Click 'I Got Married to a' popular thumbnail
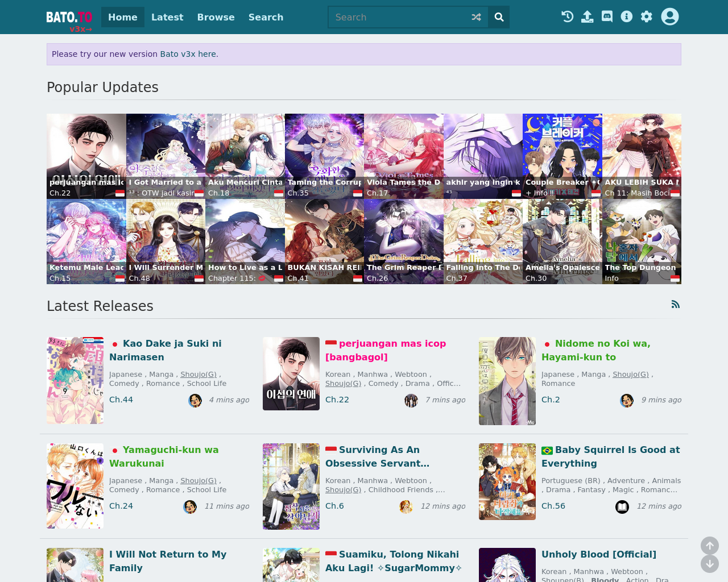728x582 pixels. click(166, 156)
